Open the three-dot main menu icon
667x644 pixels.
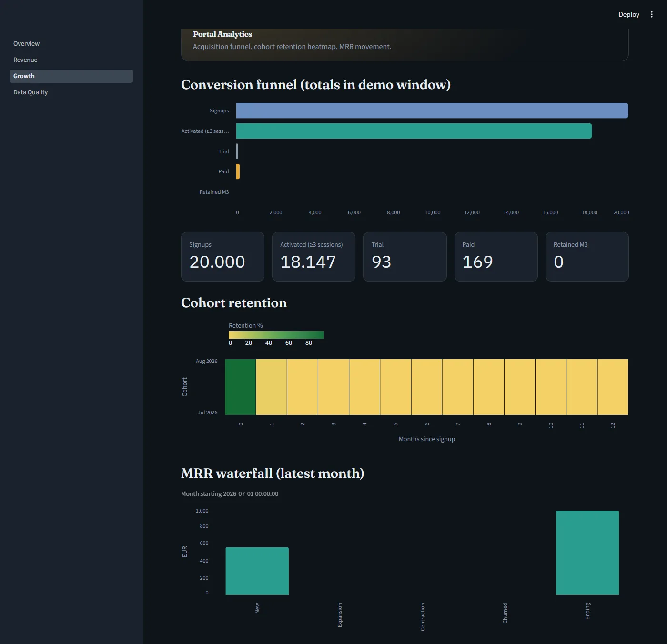pos(652,14)
